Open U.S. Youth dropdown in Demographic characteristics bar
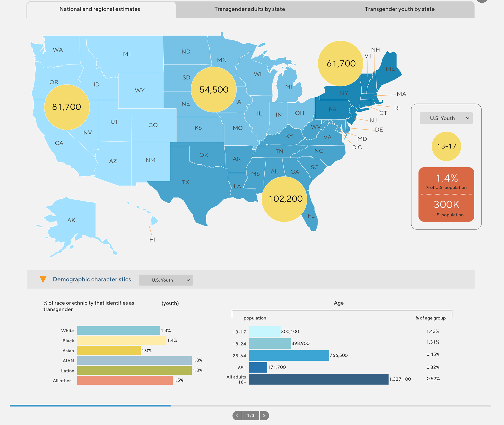 [166, 280]
